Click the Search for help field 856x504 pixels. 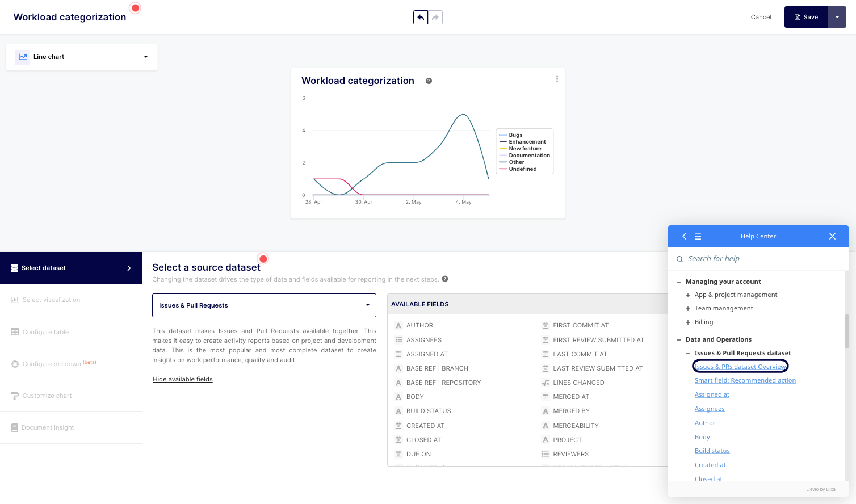click(x=761, y=259)
